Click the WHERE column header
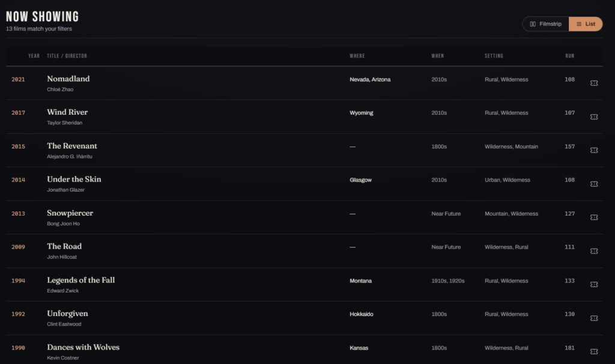 [357, 56]
